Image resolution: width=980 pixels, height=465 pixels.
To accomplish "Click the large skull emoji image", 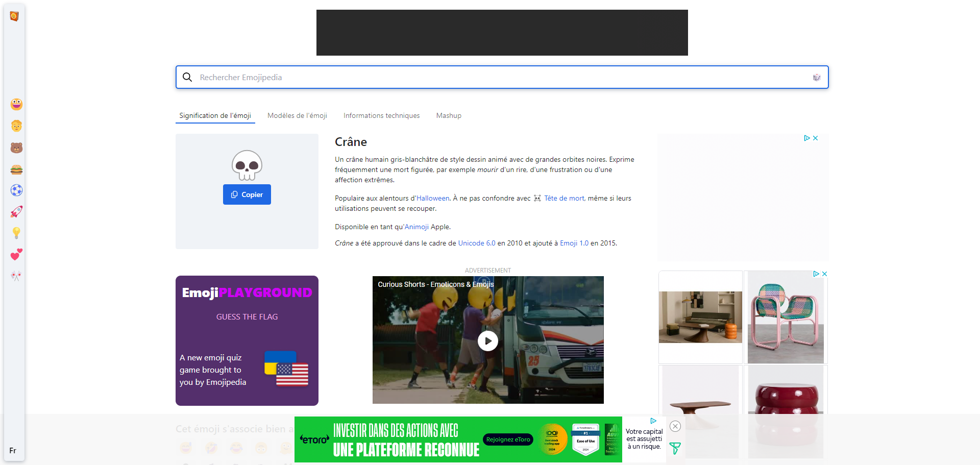I will 247,165.
